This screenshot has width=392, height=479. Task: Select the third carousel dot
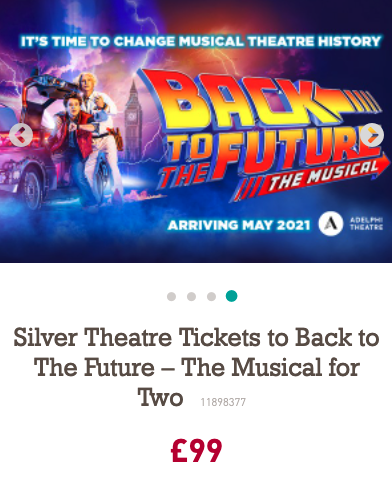click(x=211, y=296)
